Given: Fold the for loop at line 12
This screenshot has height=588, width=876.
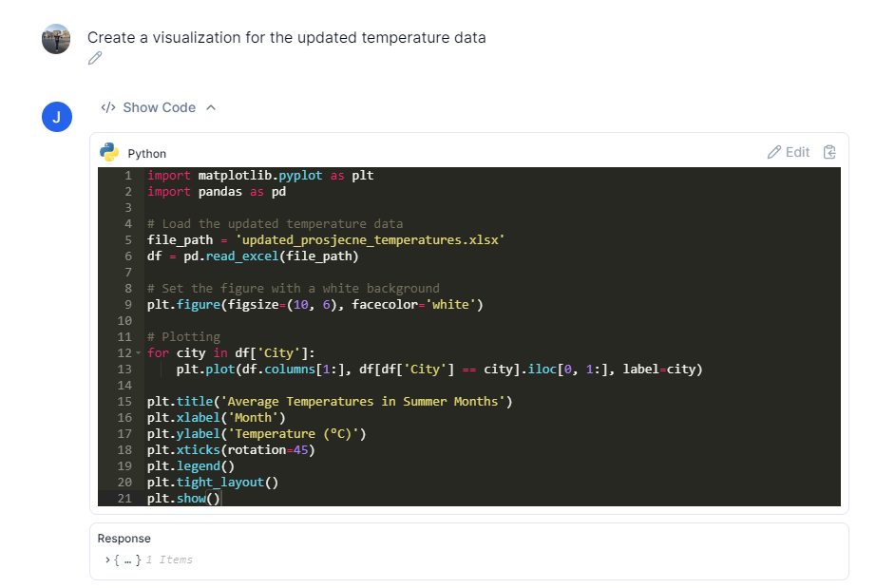Looking at the screenshot, I should coord(139,353).
